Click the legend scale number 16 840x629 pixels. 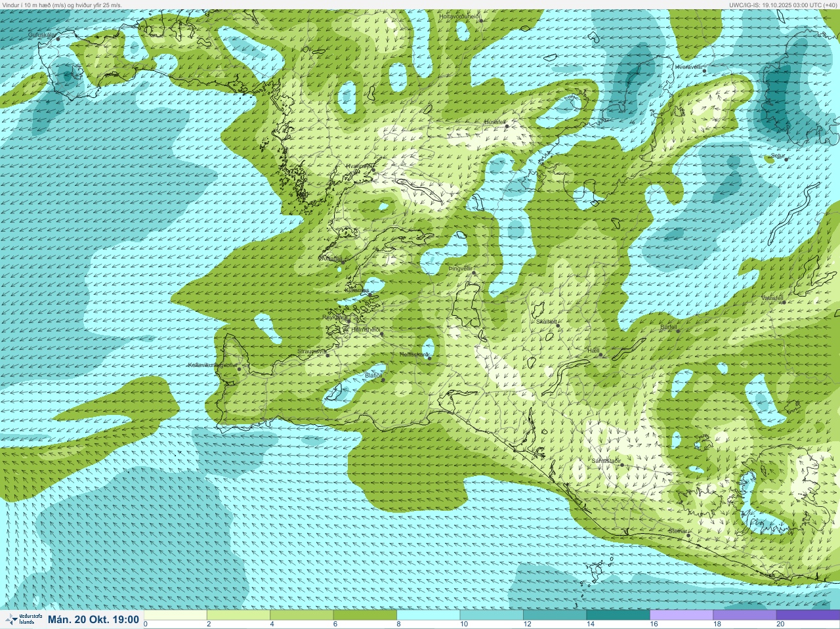pos(654,624)
